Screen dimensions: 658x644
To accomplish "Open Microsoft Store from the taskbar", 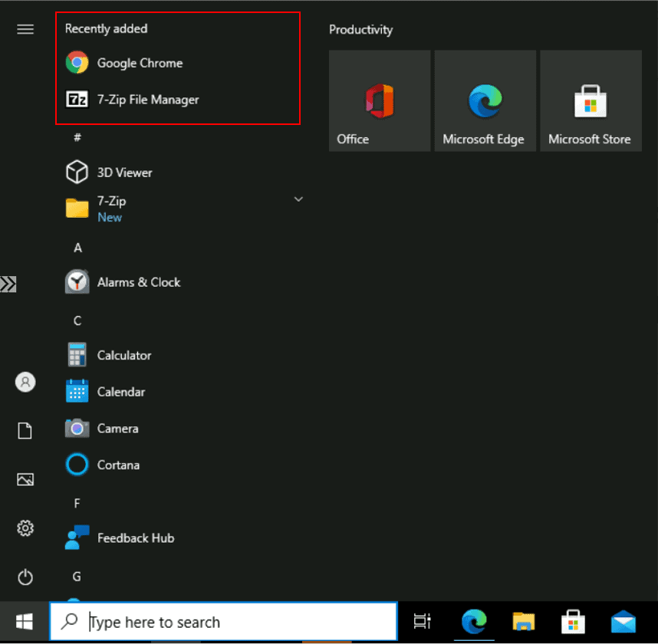I will (573, 621).
